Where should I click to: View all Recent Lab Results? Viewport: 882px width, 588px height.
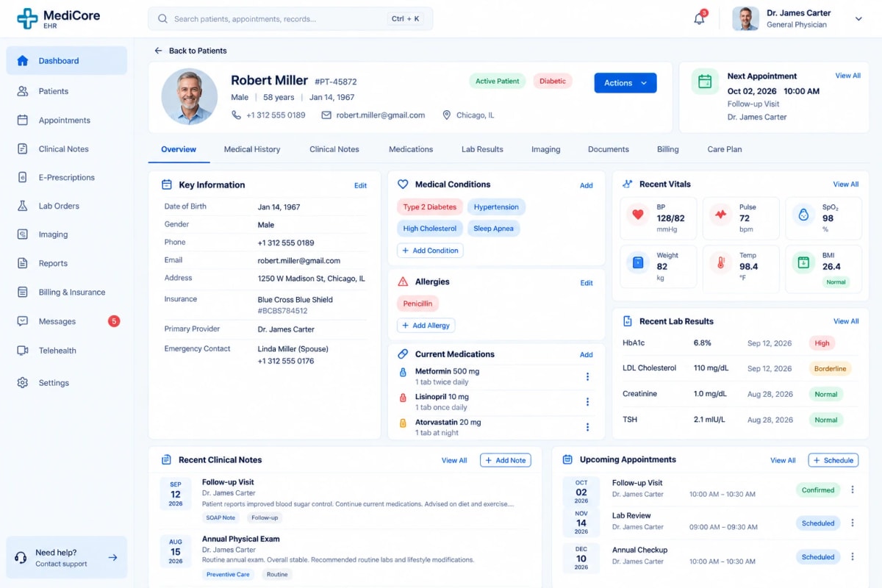tap(846, 321)
